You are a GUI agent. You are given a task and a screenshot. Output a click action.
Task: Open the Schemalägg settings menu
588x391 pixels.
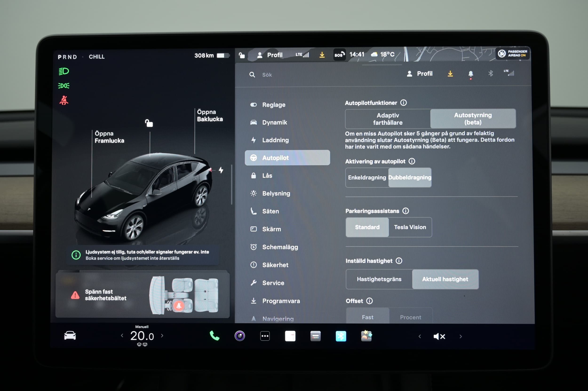tap(287, 247)
